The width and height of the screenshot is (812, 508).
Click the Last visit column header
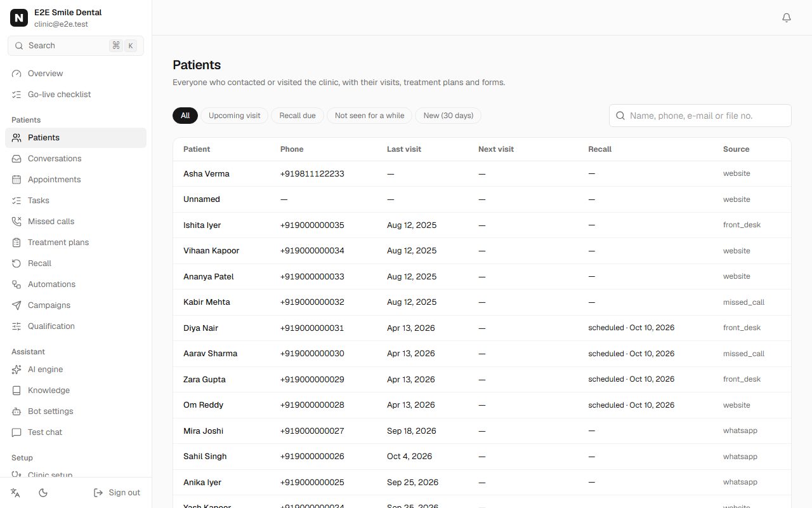[404, 149]
